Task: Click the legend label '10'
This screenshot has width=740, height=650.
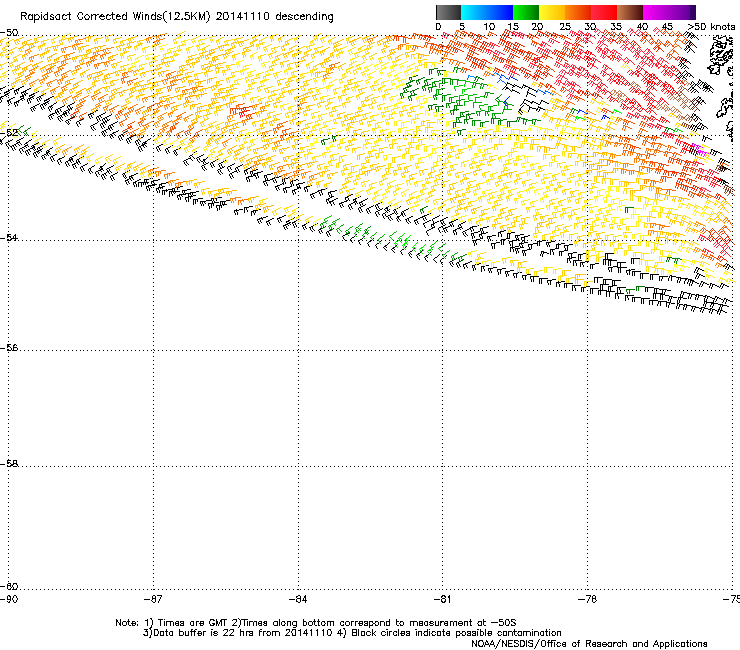Action: 489,27
